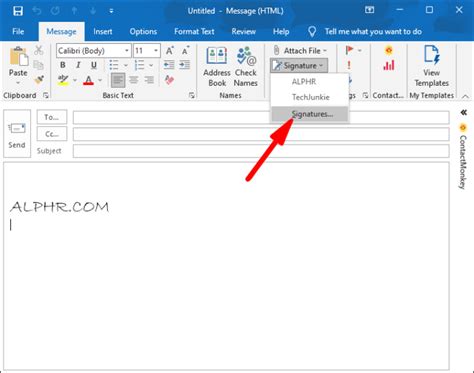This screenshot has height=373, width=474.
Task: Toggle Align Left
Action: click(x=118, y=80)
